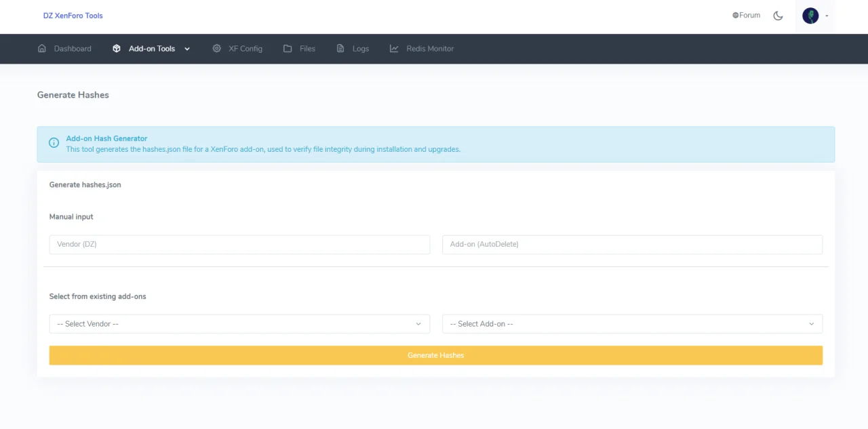The image size is (868, 429).
Task: Click the Files folder icon
Action: tap(288, 49)
